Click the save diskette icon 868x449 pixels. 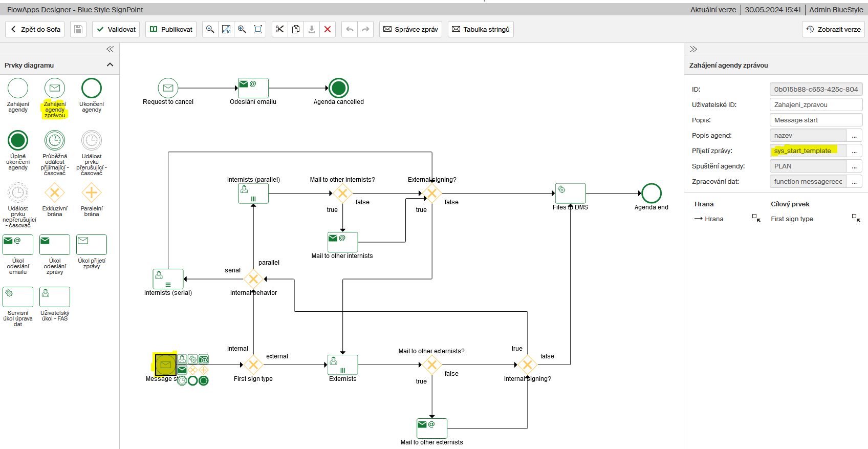click(78, 29)
